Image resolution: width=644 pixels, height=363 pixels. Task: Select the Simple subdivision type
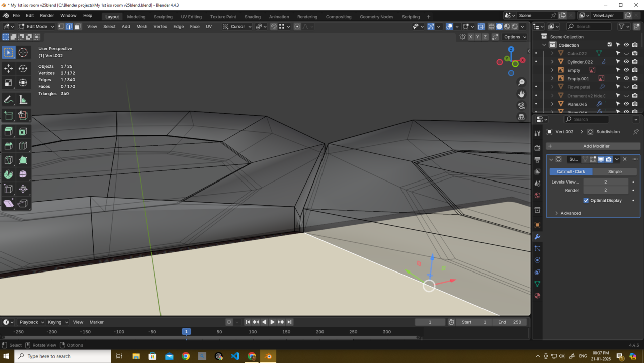click(x=615, y=171)
